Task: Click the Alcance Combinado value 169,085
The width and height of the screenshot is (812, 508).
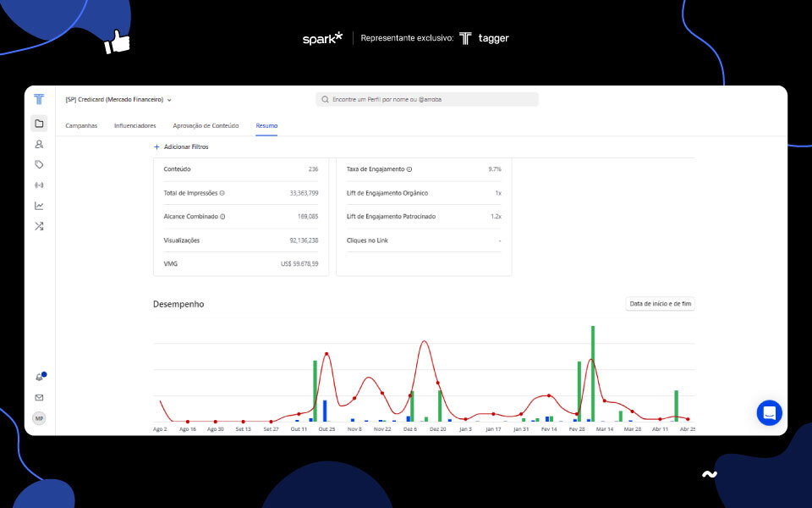Action: point(308,217)
